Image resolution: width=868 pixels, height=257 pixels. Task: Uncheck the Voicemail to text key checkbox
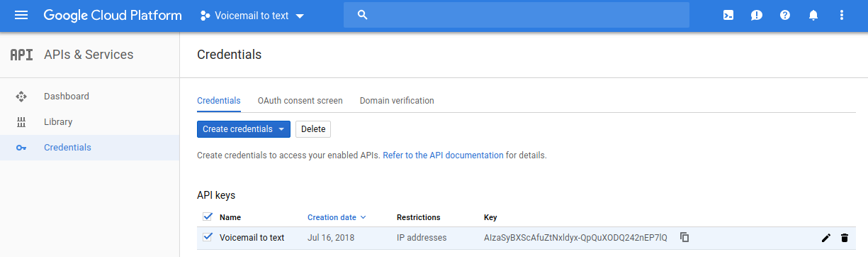pos(208,237)
